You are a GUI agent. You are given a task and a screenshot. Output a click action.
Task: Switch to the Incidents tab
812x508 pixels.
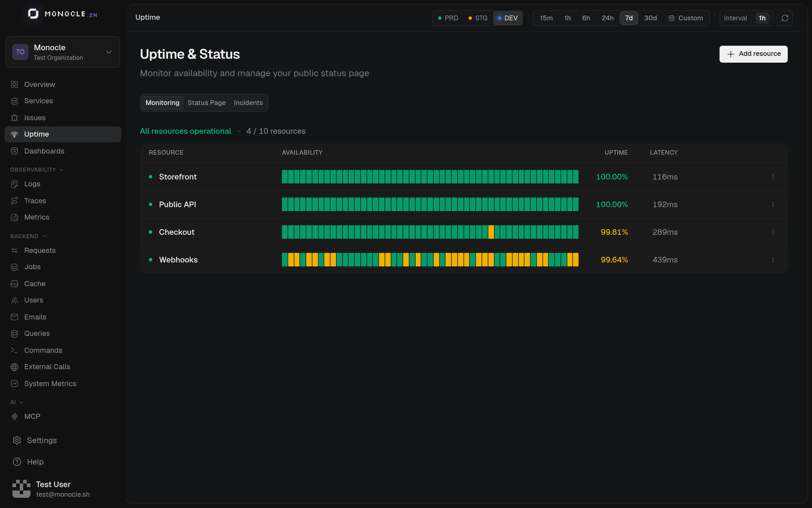click(248, 103)
